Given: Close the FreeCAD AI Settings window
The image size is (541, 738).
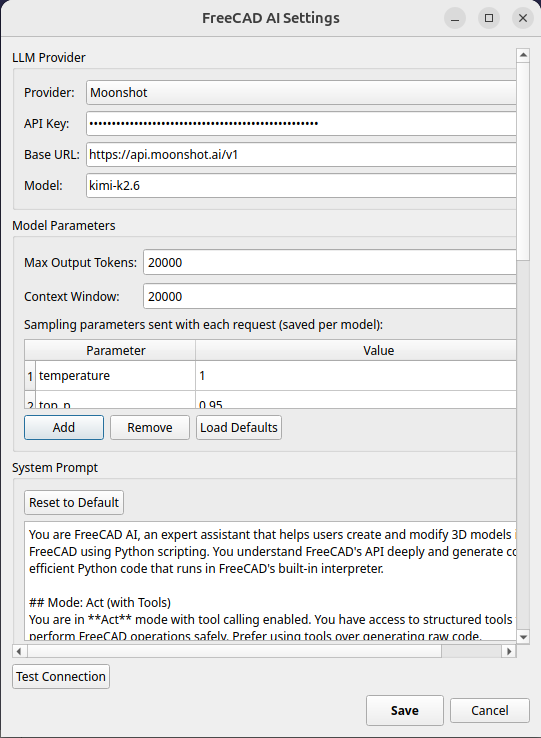Looking at the screenshot, I should [523, 18].
